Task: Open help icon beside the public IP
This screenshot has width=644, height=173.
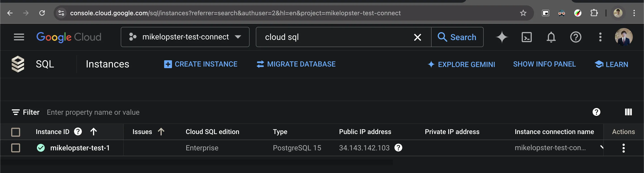Action: 398,147
